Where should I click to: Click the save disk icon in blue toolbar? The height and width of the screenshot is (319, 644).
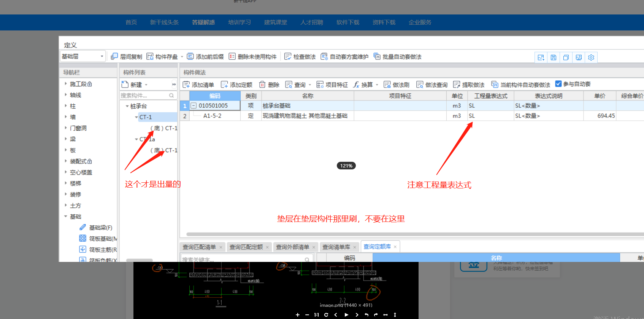[554, 57]
